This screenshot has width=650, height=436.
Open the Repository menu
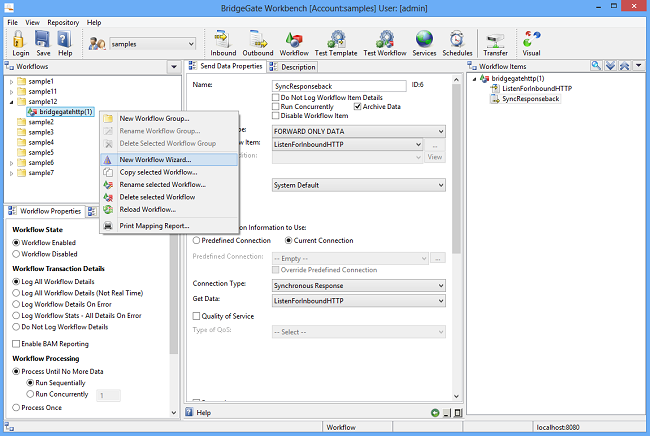click(63, 22)
